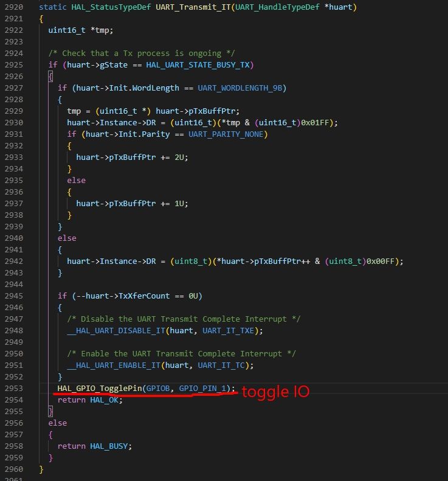This screenshot has height=481, width=448.
Task: Click the HAL_OK return value
Action: (104, 400)
